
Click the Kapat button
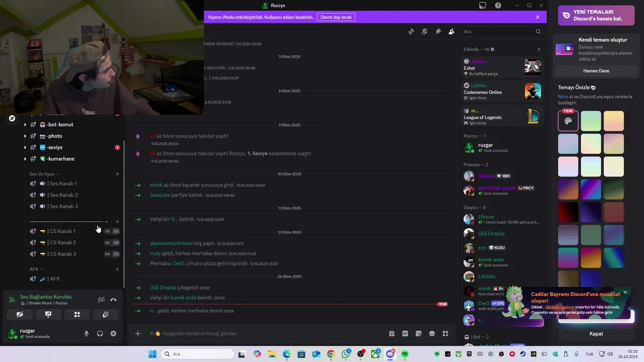(596, 333)
